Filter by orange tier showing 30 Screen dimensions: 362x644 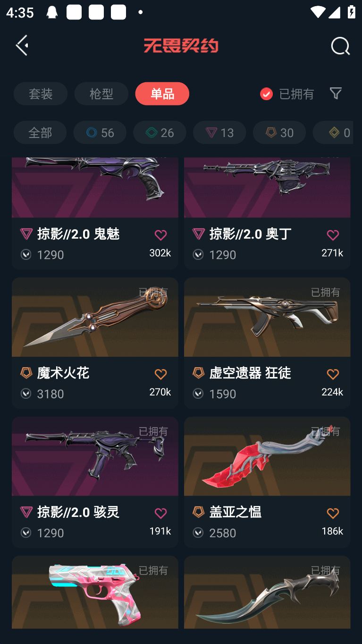pos(279,132)
